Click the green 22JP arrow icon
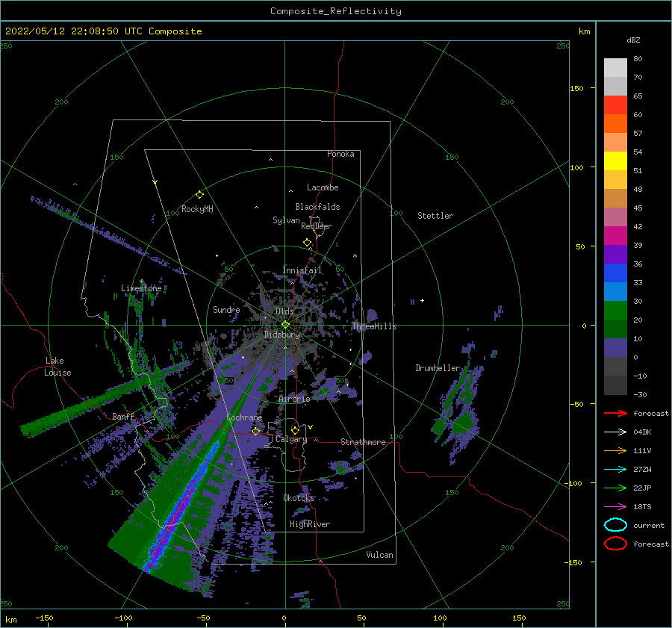The width and height of the screenshot is (672, 628). point(615,488)
